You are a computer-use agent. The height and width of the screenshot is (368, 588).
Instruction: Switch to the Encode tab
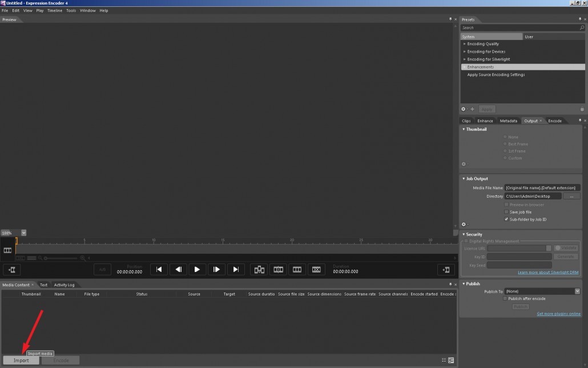[x=555, y=121]
